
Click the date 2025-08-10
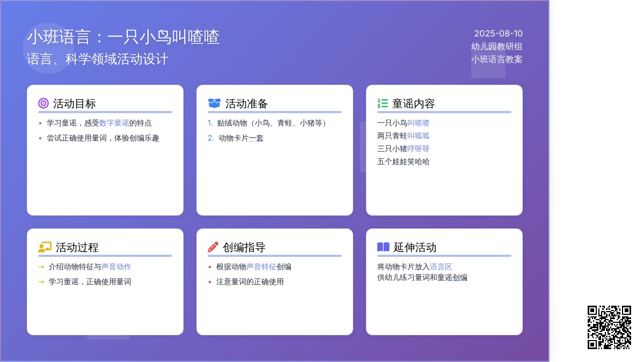(x=499, y=33)
